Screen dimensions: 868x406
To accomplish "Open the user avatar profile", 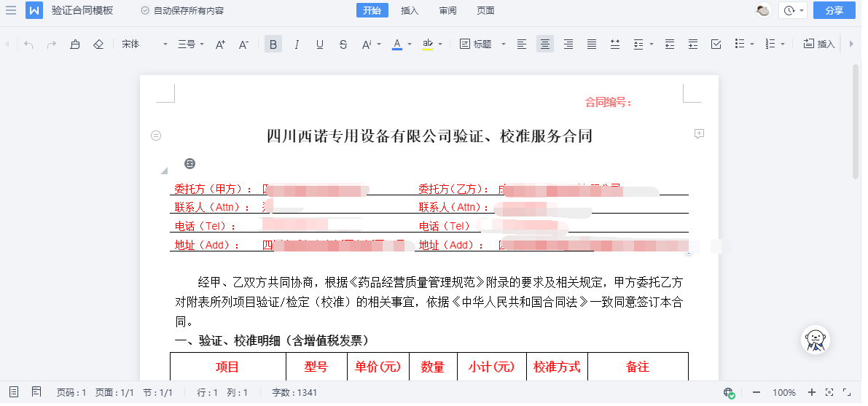I will 763,10.
